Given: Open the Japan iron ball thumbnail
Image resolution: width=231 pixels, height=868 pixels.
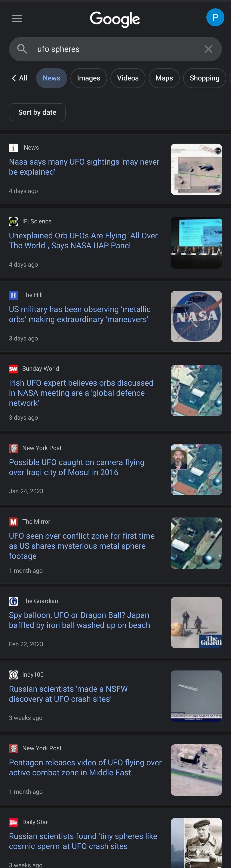Looking at the screenshot, I should coord(196,622).
